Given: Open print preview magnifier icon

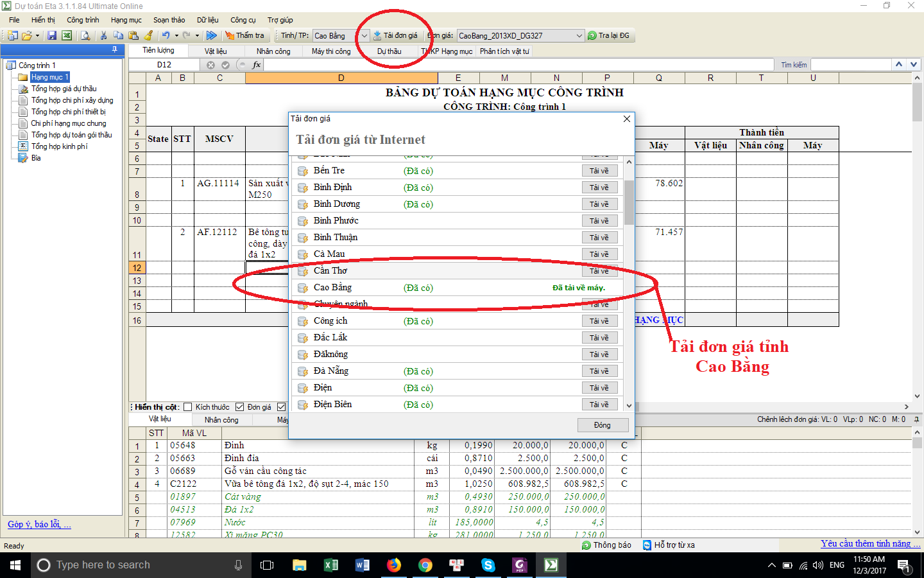Looking at the screenshot, I should (x=85, y=36).
